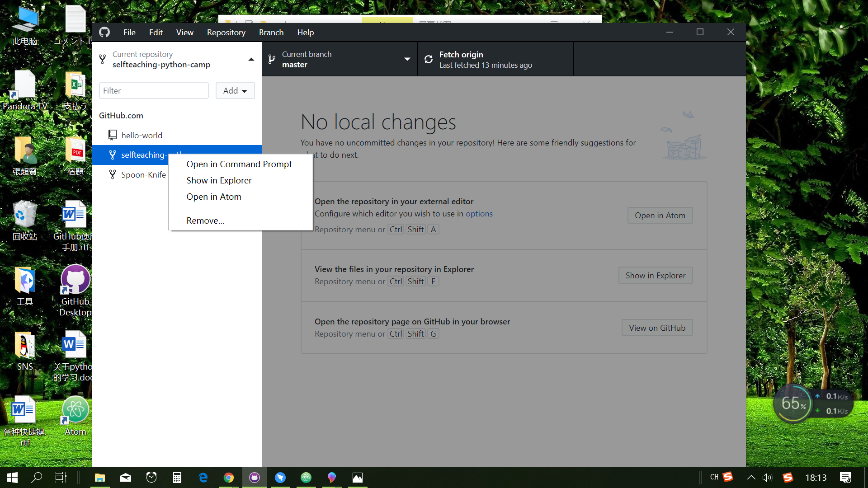
Task: Show hidden system tray icons
Action: click(751, 478)
